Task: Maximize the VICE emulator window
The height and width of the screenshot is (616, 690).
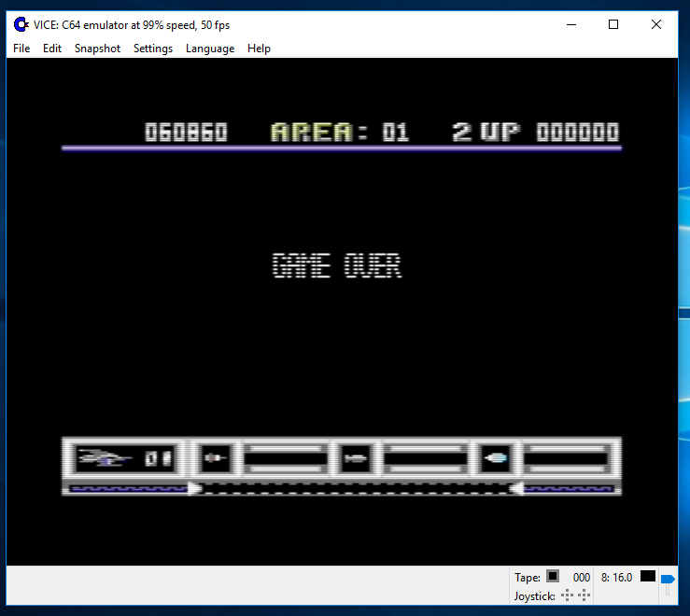Action: coord(613,25)
